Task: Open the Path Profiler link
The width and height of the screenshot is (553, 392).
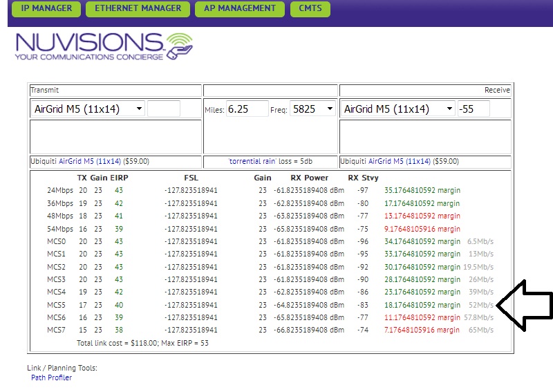Action: [x=51, y=377]
